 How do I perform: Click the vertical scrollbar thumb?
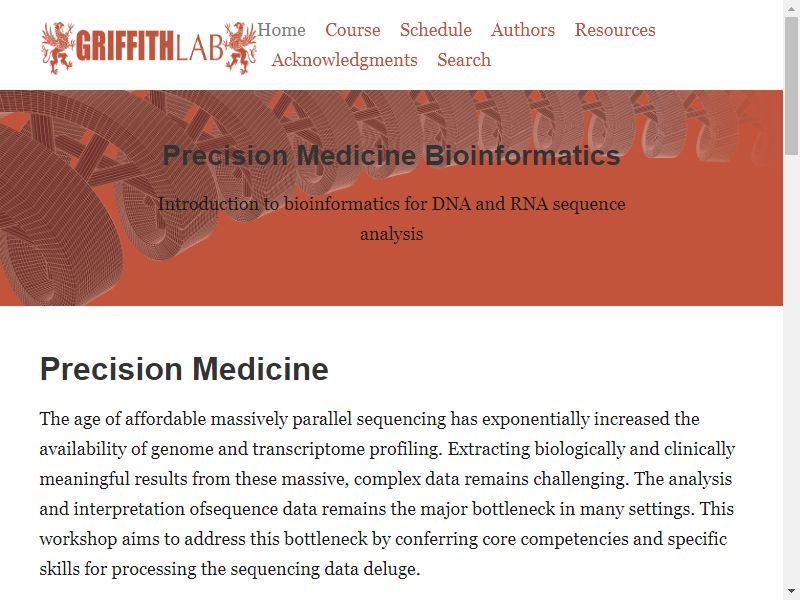(791, 85)
